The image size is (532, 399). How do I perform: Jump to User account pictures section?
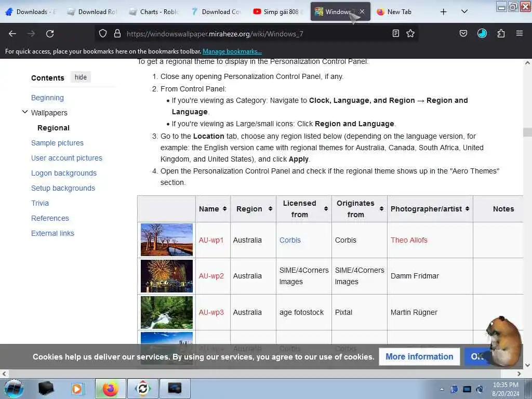coord(67,158)
